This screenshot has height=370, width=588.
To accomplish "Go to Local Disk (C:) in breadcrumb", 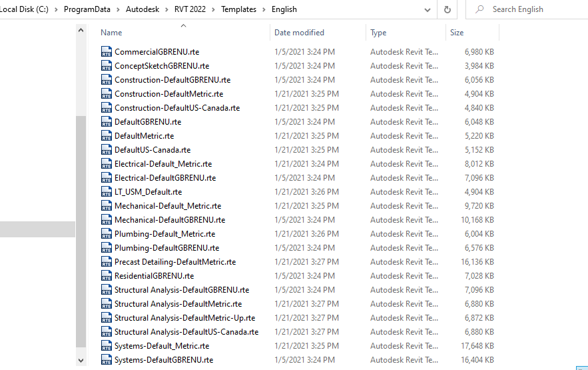I will [23, 9].
